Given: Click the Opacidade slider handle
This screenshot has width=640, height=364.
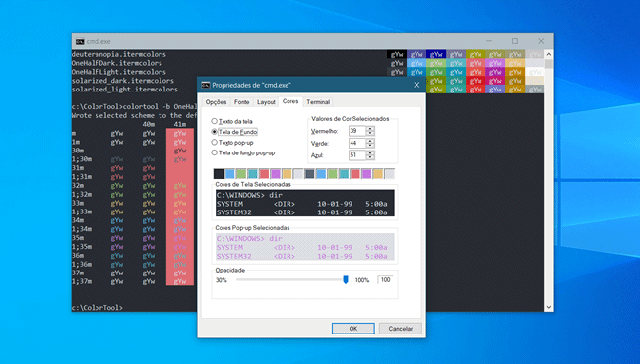Looking at the screenshot, I should tap(346, 279).
